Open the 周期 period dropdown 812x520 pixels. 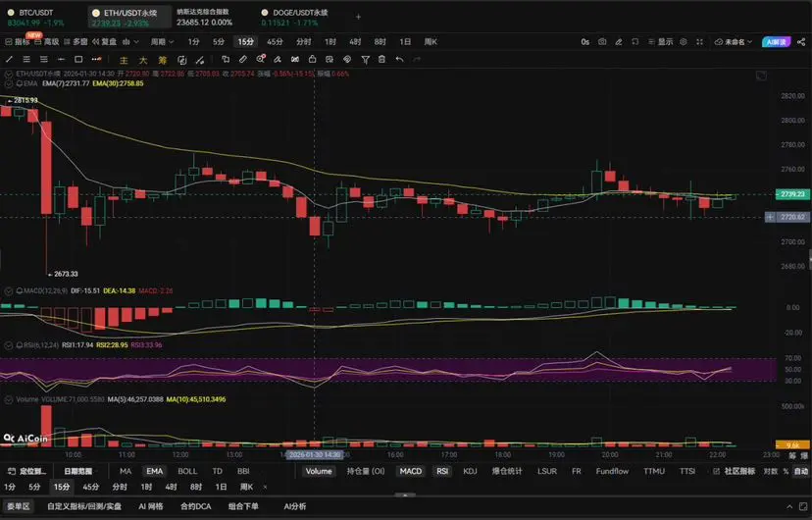[162, 42]
